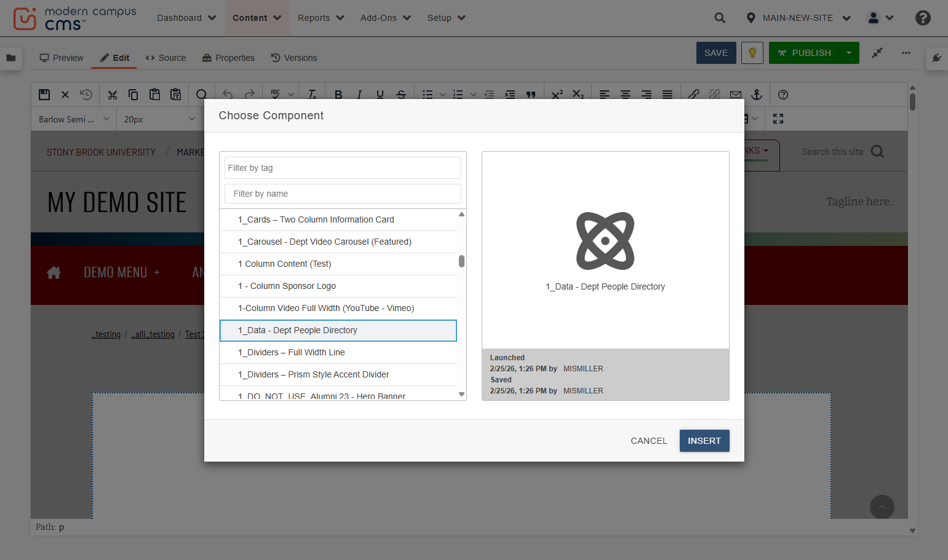Open the Add-Ons menu
Image resolution: width=948 pixels, height=560 pixels.
tap(386, 18)
